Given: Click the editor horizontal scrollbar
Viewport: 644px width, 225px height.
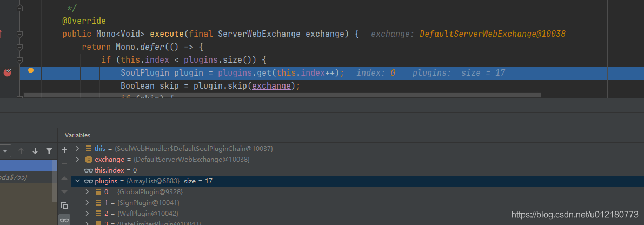Looking at the screenshot, I should pos(282,95).
